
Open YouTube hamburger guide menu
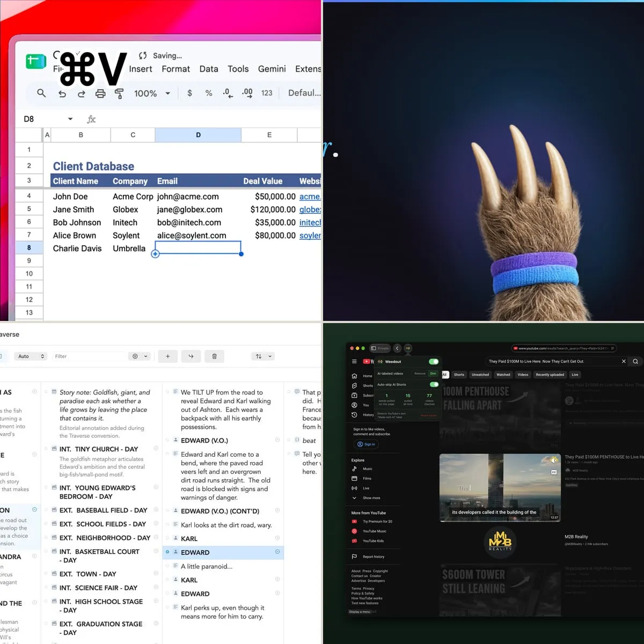tap(354, 361)
